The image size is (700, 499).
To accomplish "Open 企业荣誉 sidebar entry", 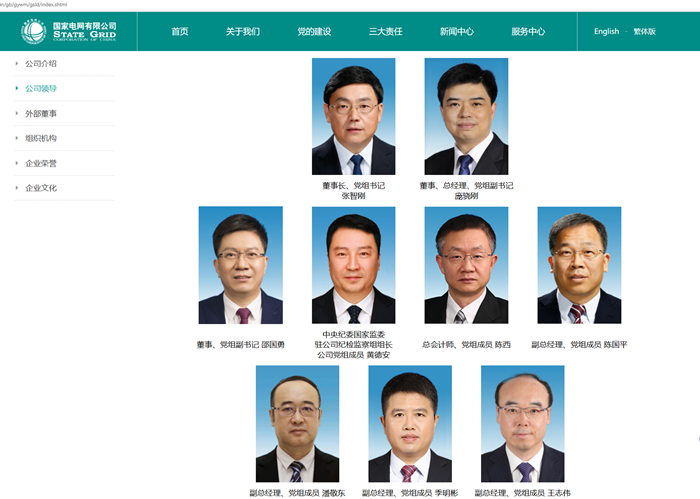I will point(41,163).
